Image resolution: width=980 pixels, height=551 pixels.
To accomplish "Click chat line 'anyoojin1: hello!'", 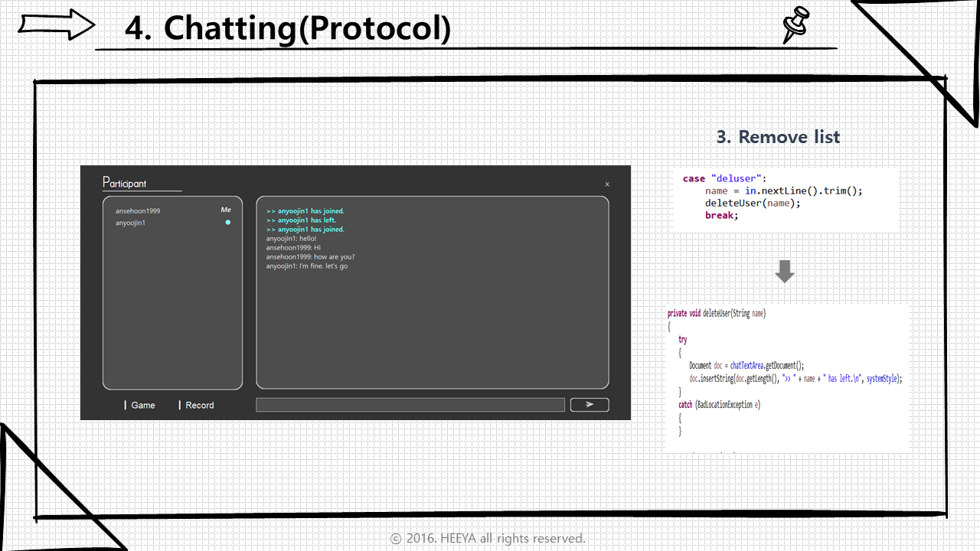I will (x=291, y=239).
